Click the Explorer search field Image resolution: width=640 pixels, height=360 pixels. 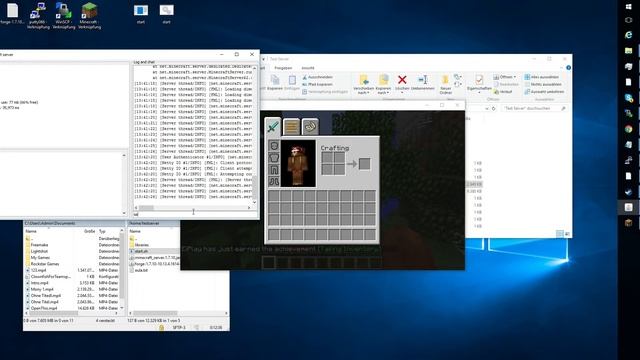[534, 109]
